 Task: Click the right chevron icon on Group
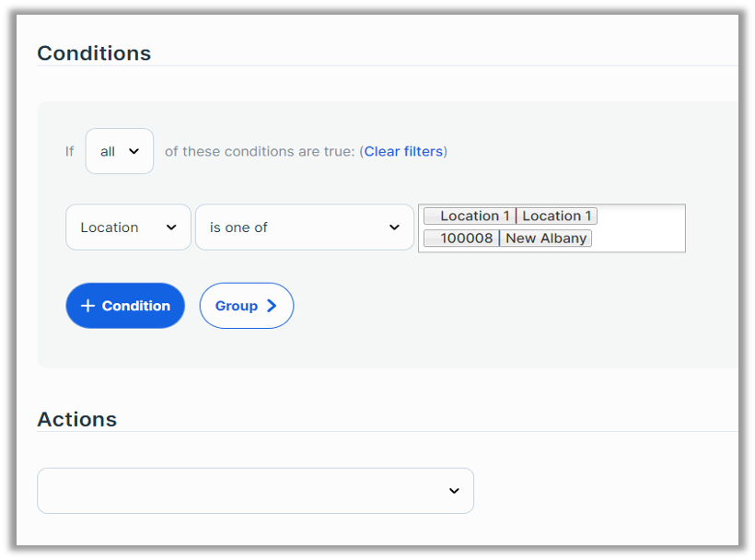coord(272,306)
